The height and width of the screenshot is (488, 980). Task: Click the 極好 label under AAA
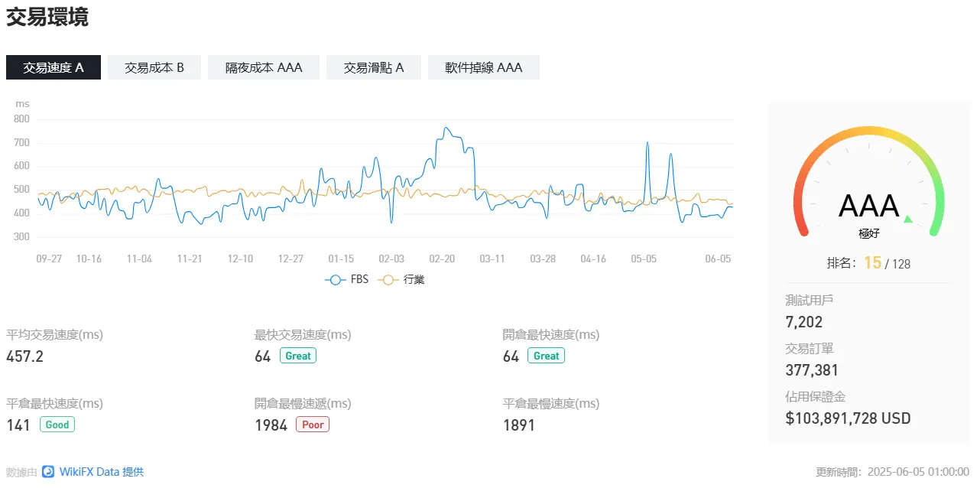click(869, 233)
